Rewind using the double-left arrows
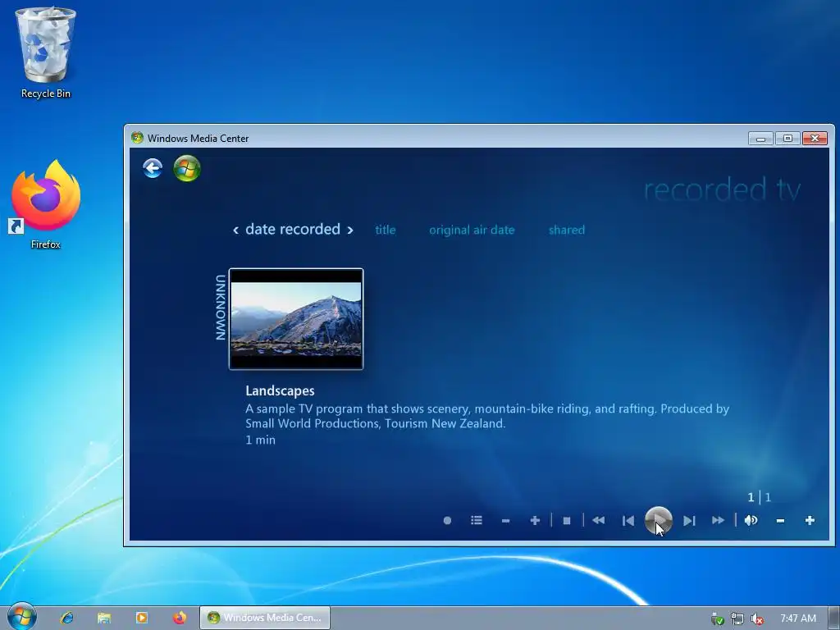840x630 pixels. pyautogui.click(x=598, y=520)
